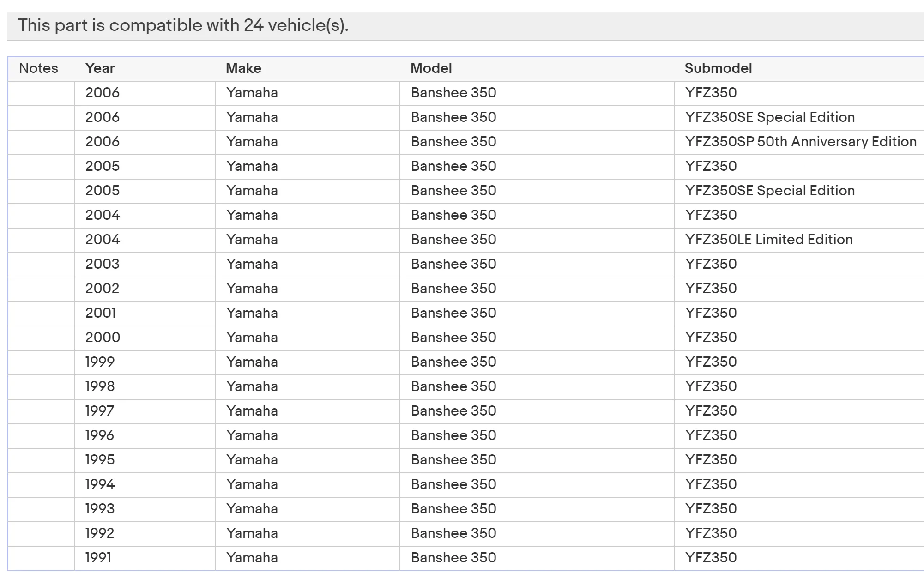Click Yamaha in the 1993 row
The width and height of the screenshot is (924, 573).
pyautogui.click(x=252, y=509)
